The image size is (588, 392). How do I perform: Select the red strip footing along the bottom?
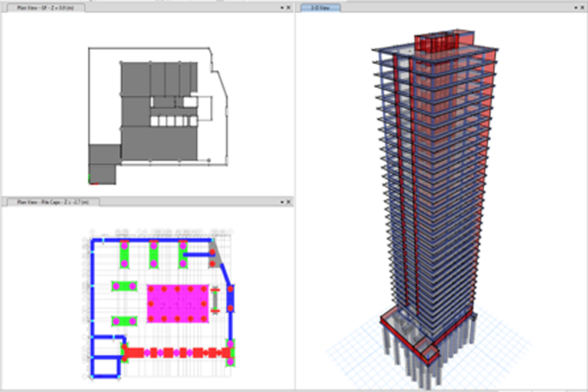(x=172, y=352)
